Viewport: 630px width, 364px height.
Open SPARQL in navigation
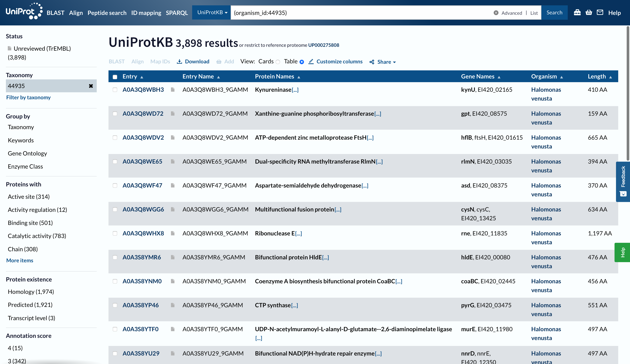coord(177,13)
